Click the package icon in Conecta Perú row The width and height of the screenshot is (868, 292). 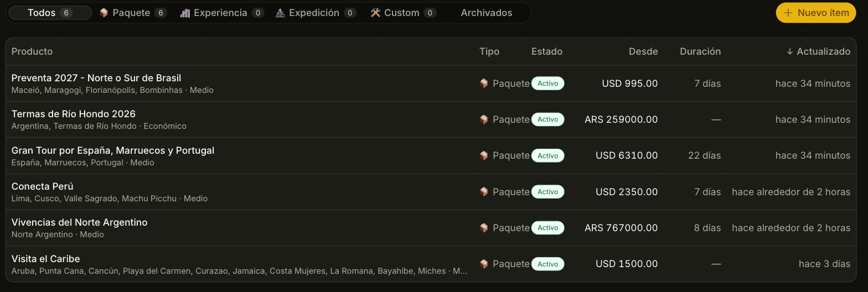pos(484,192)
